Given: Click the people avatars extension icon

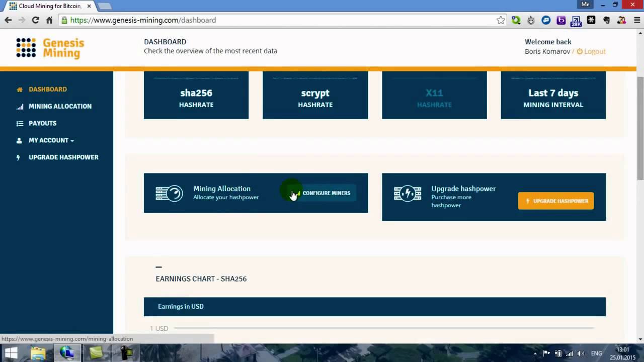Looking at the screenshot, I should point(621,20).
